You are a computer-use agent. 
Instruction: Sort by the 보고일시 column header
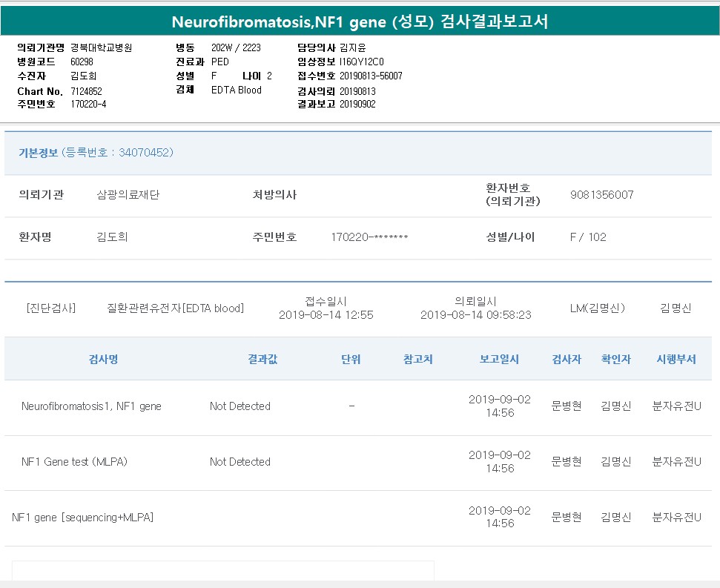499,359
